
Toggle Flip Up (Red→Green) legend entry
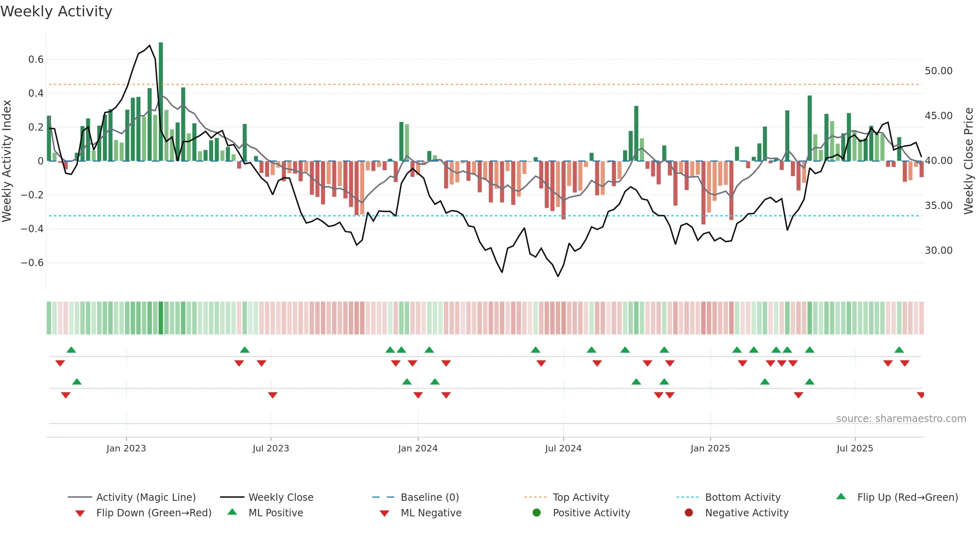click(x=897, y=497)
